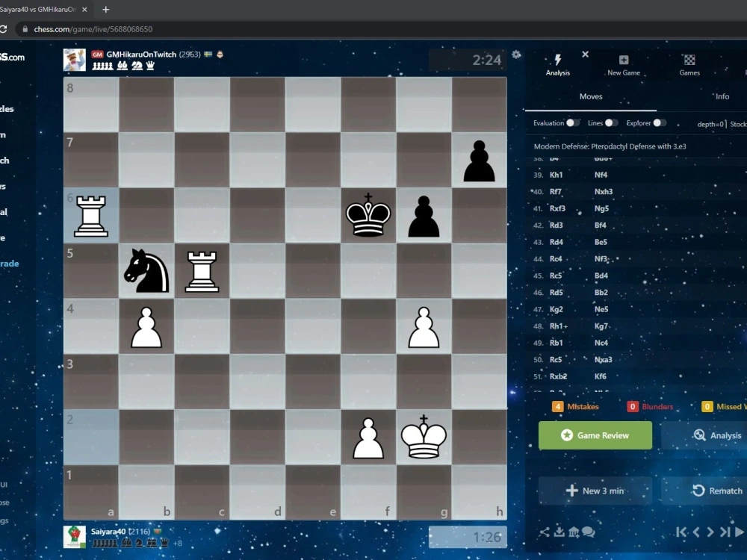Select the black pawn on h7
Screen dimensions: 747x560
[x=480, y=161]
